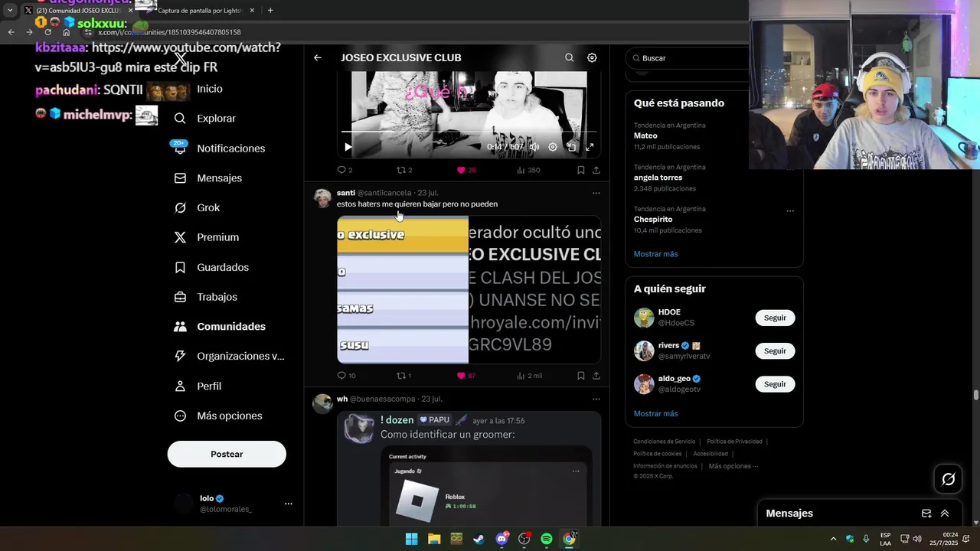Expand the footer Más opciones link
Viewport: 980px width, 551px height.
tap(733, 466)
